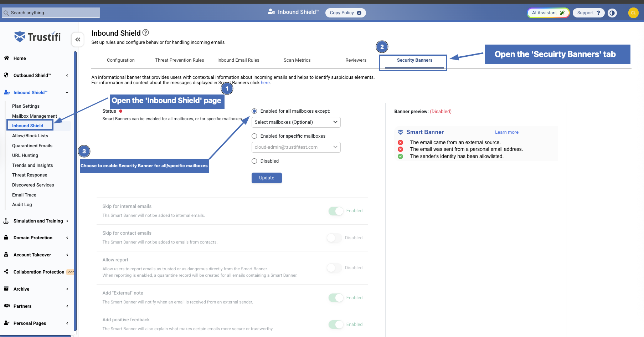Image resolution: width=644 pixels, height=337 pixels.
Task: Expand the Simulation and Training section
Action: click(x=67, y=221)
